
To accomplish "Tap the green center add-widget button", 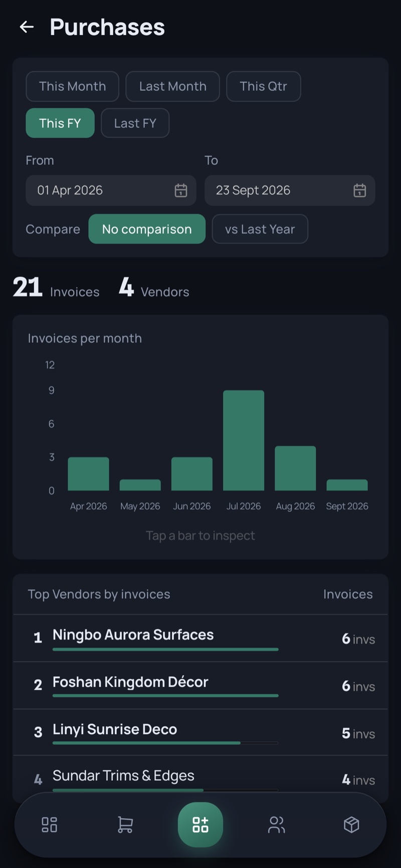I will [x=200, y=824].
